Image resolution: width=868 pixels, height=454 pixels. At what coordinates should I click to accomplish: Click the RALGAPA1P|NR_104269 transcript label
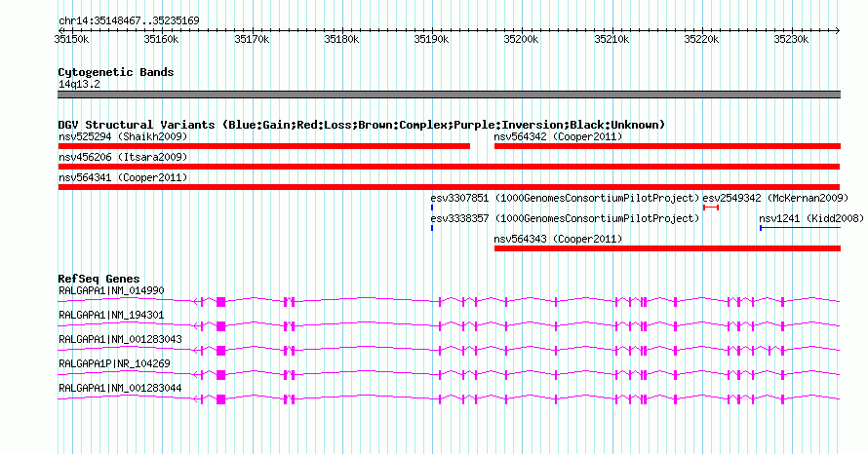114,363
